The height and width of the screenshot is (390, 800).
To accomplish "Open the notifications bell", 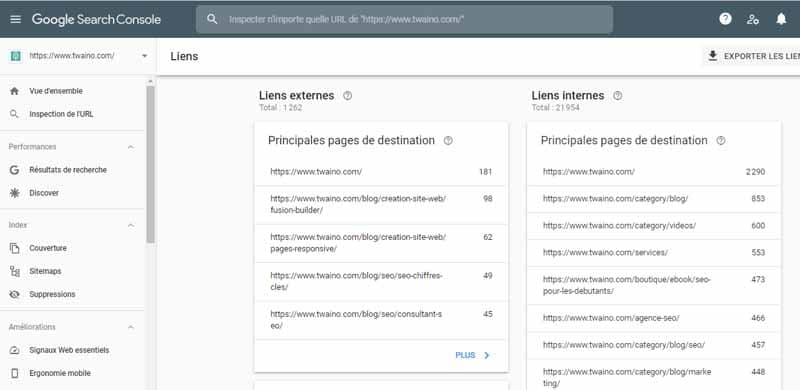I will point(781,19).
